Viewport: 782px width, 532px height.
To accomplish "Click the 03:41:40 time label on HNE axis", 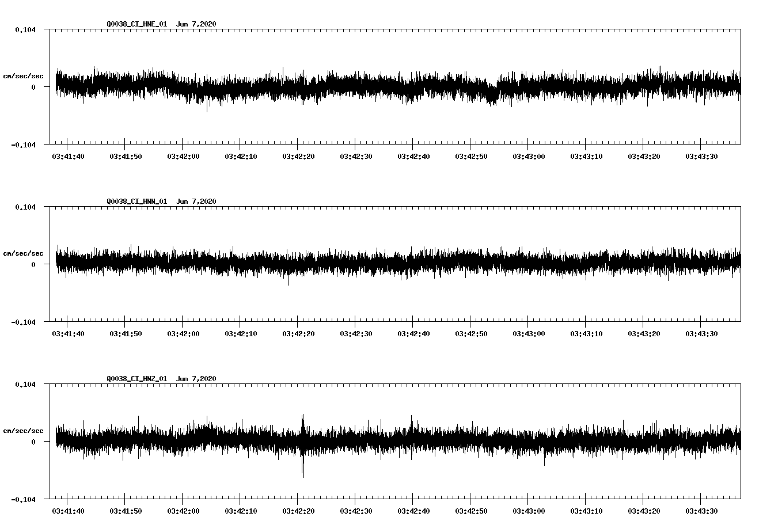I will [68, 156].
